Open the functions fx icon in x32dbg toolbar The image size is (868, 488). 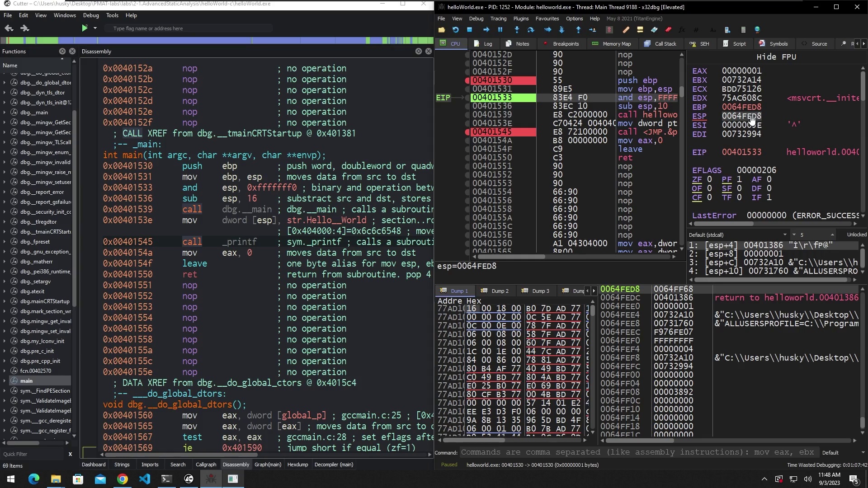coord(682,30)
